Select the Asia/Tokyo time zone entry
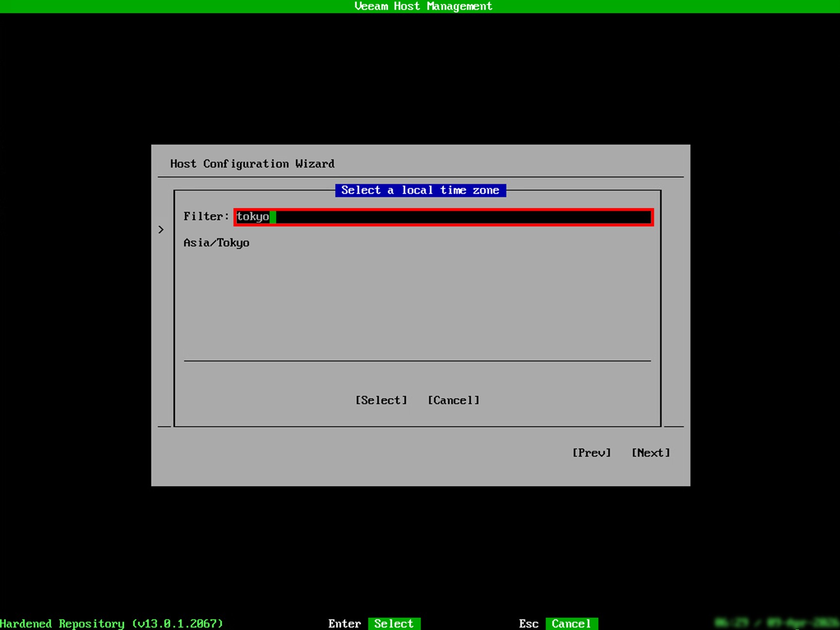 click(x=216, y=242)
